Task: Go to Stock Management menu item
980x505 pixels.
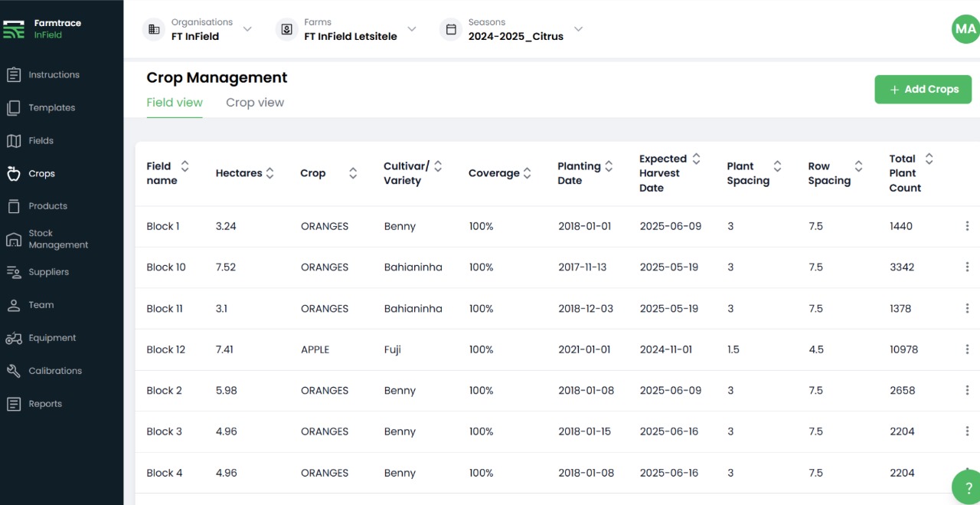Action: 58,239
